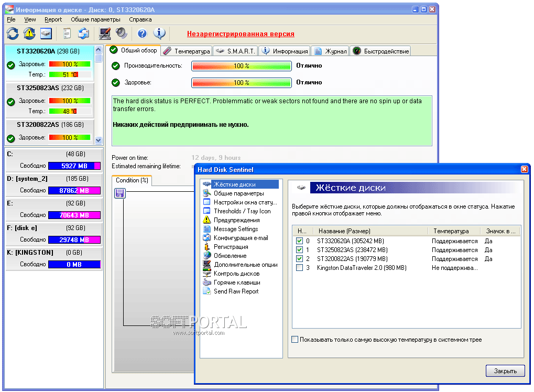Click the speaker sound toolbar icon

pos(121,34)
